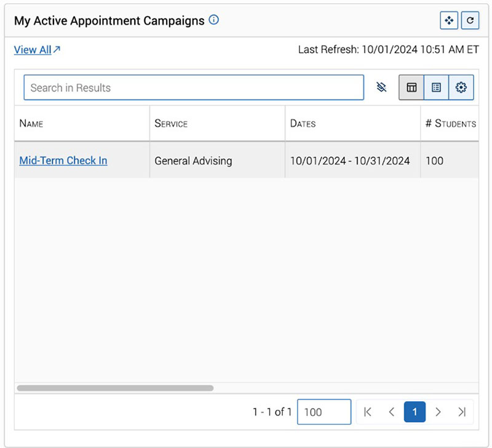The width and height of the screenshot is (492, 448).
Task: Go to the next results page
Action: (438, 412)
